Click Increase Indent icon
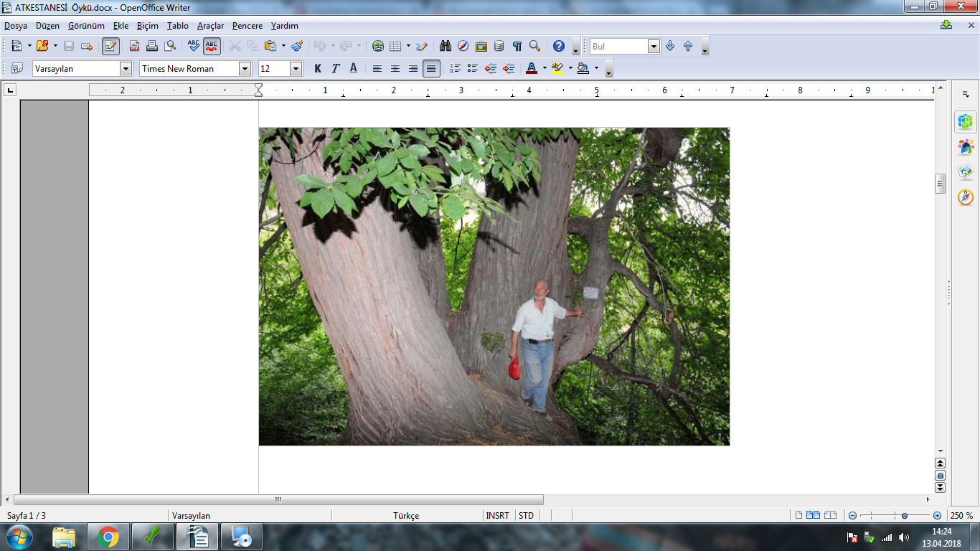The height and width of the screenshot is (551, 980). pos(509,68)
